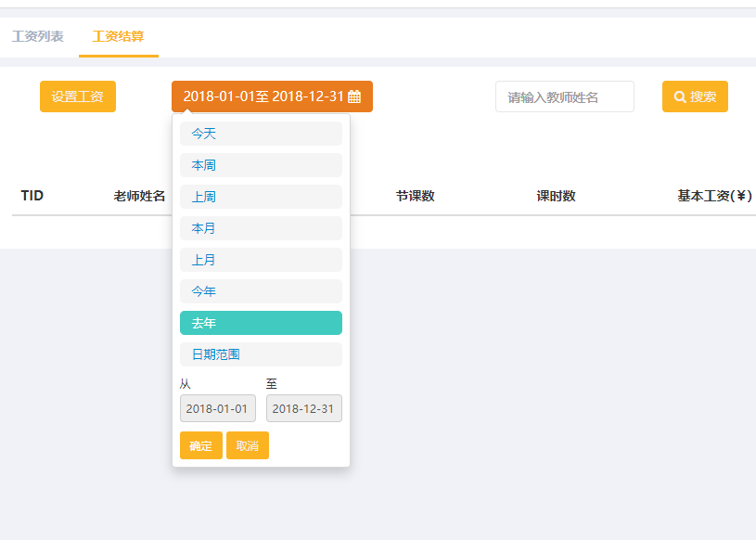Choose 本周 from the date presets
Viewport: 756px width, 540px height.
pyautogui.click(x=261, y=165)
